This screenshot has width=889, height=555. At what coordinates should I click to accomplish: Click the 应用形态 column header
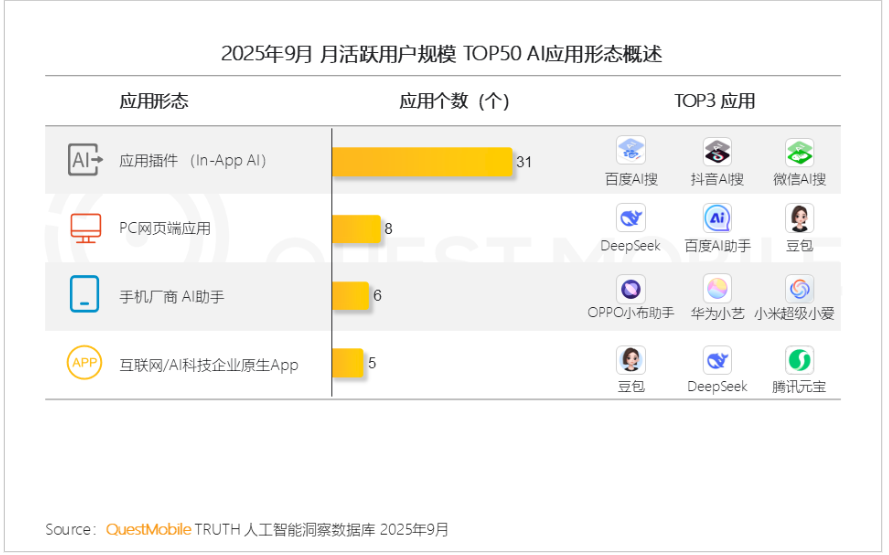pyautogui.click(x=154, y=101)
